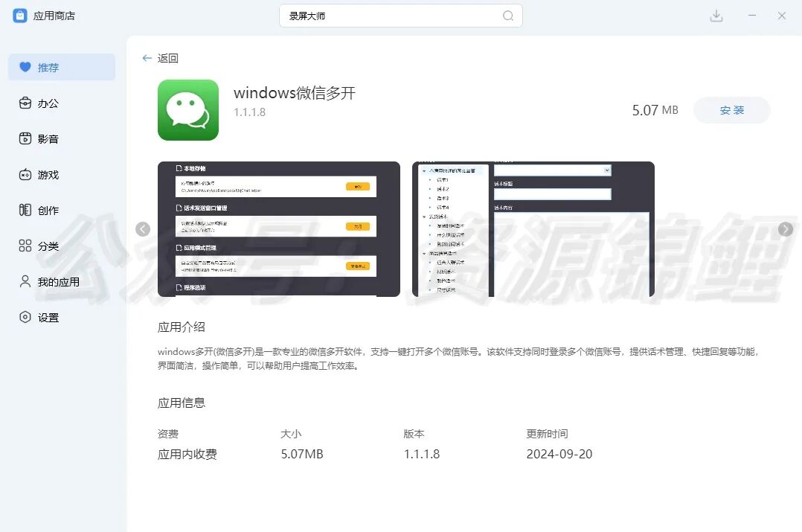Click the 5.07MB value under 大小
Viewport: 802px width, 532px height.
click(302, 454)
